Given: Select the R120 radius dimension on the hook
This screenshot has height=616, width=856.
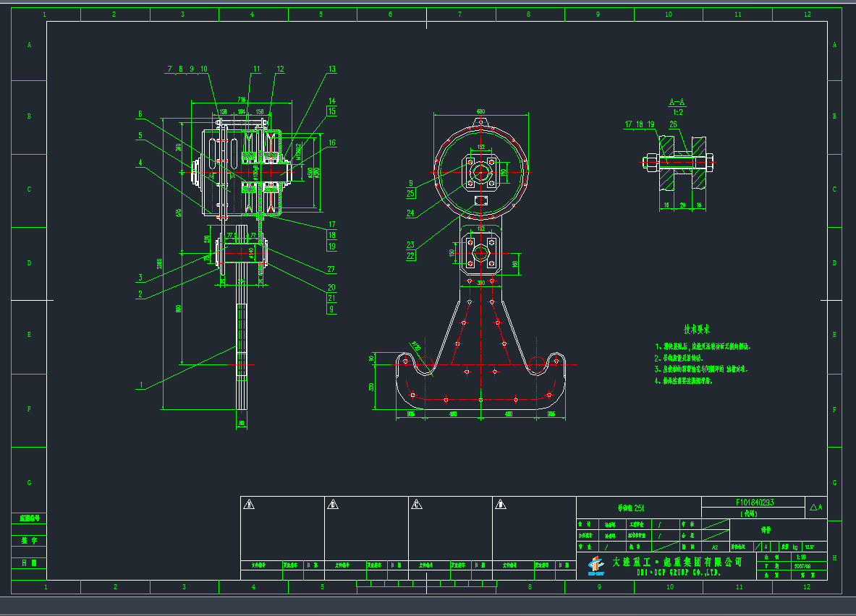Looking at the screenshot, I should pos(415,346).
